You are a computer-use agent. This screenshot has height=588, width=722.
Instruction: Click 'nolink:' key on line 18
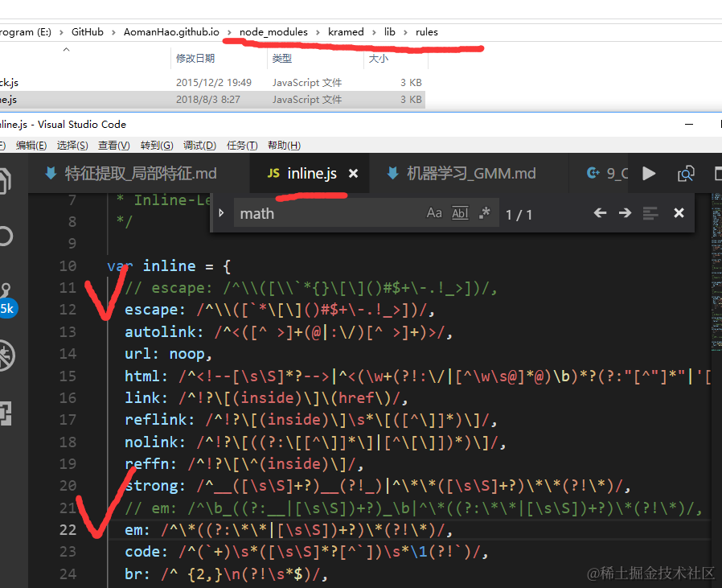coord(155,442)
